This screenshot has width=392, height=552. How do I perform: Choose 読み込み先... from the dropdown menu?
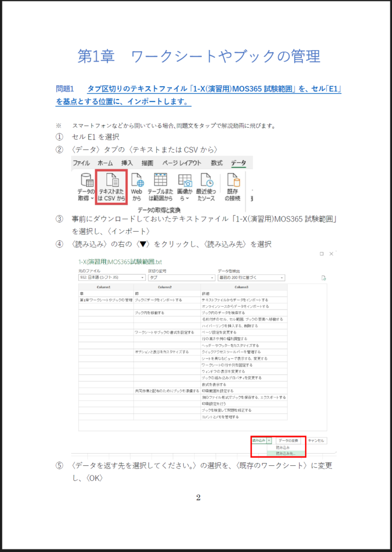285,453
